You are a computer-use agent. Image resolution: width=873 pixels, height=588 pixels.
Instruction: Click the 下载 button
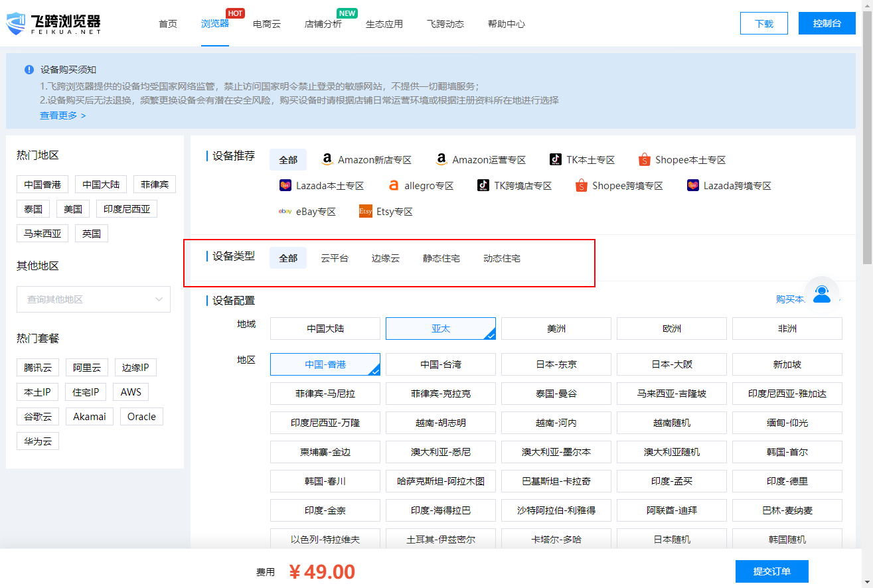[764, 23]
